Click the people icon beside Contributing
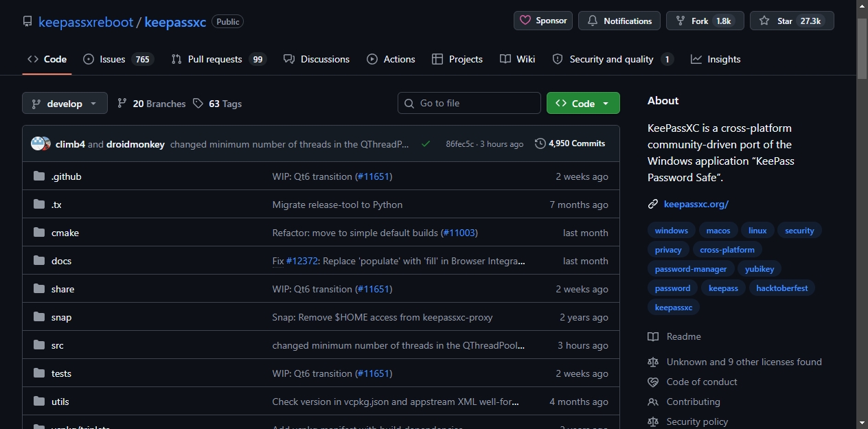Image resolution: width=868 pixels, height=429 pixels. pos(653,402)
